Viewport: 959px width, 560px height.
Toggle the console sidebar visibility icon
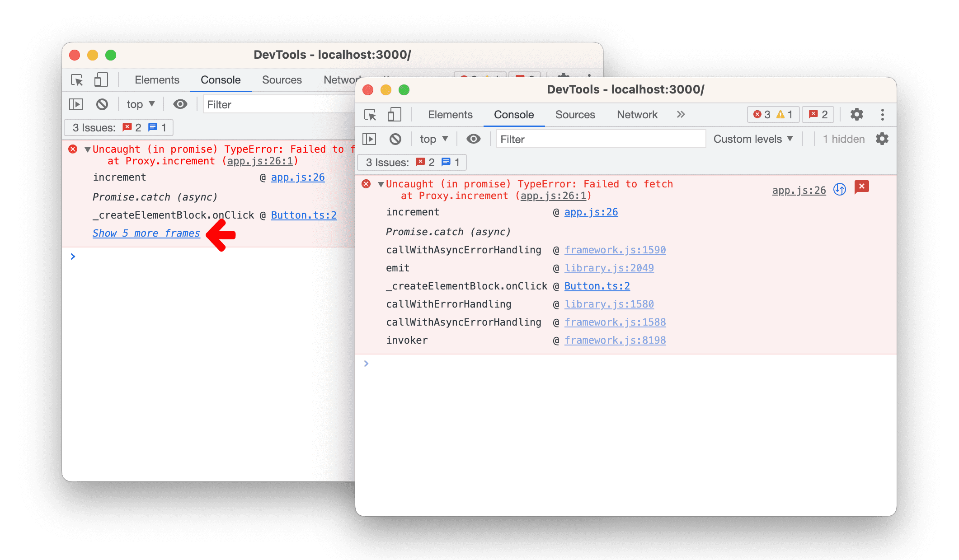tap(371, 138)
